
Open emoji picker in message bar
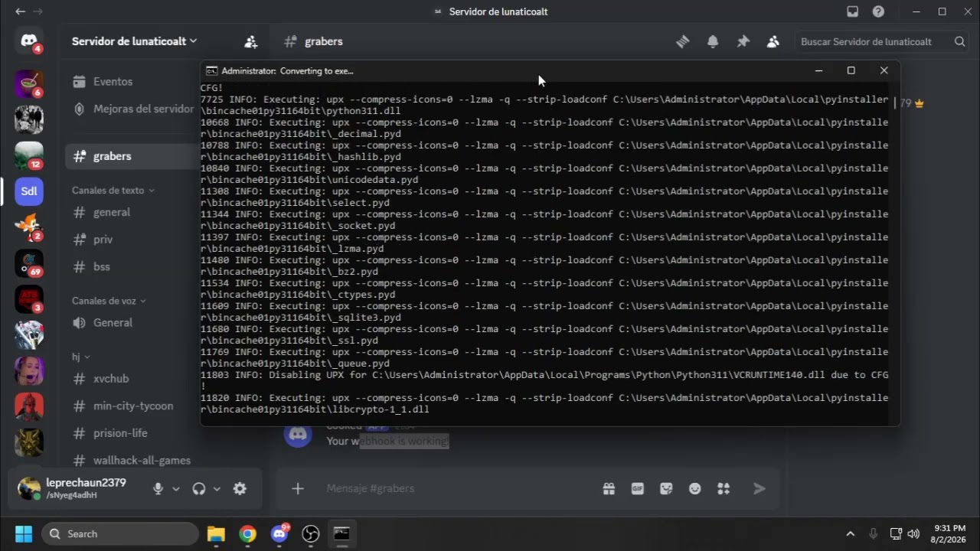pyautogui.click(x=694, y=488)
